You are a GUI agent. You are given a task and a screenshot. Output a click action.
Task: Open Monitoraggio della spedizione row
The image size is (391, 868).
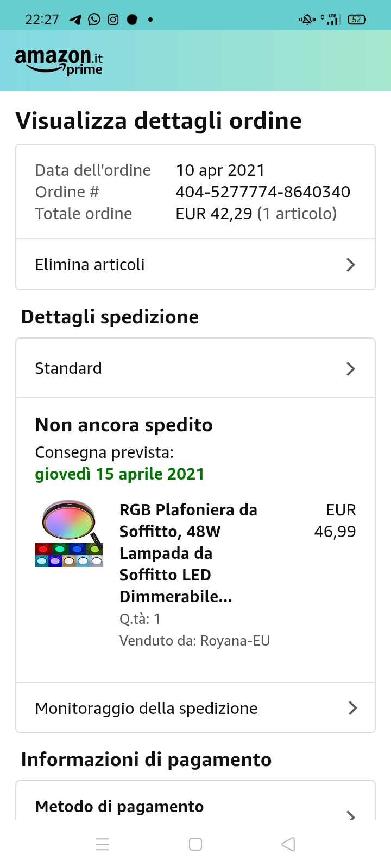click(195, 708)
